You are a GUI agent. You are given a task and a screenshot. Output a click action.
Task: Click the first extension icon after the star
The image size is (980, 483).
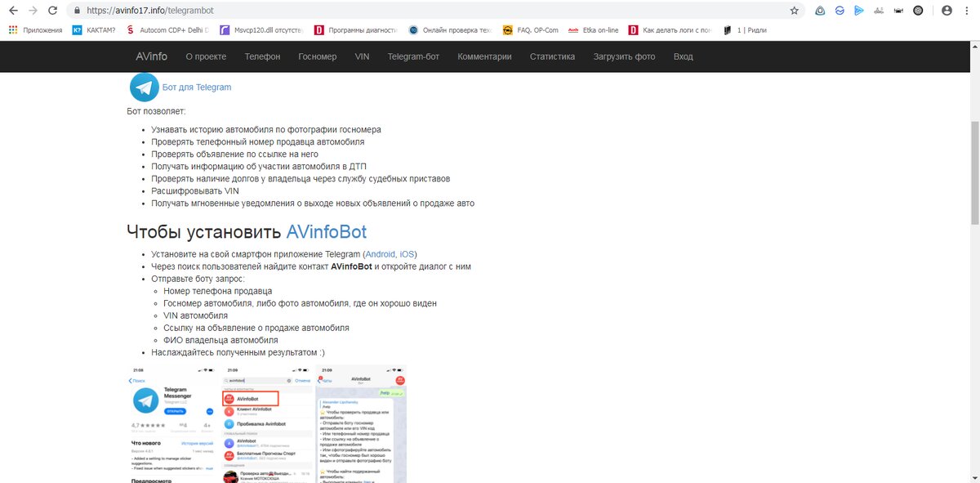pos(820,11)
